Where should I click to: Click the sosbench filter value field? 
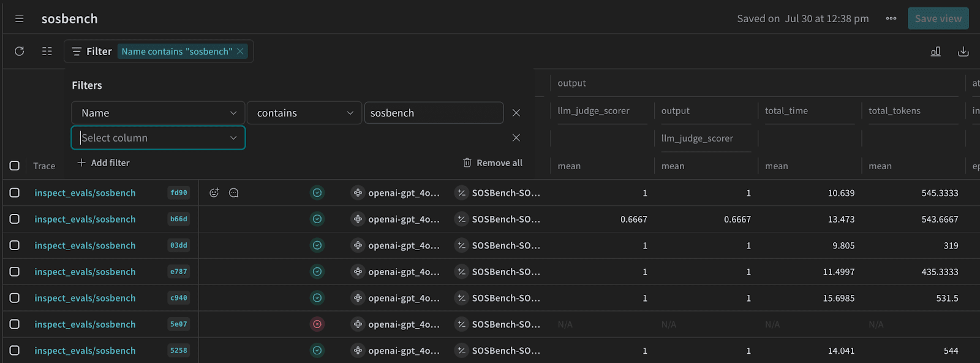coord(434,113)
